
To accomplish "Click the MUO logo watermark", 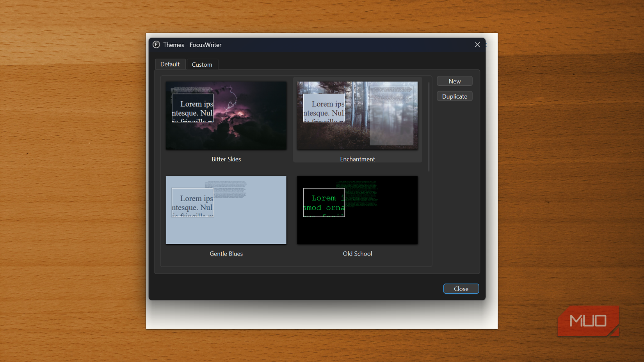I will (588, 321).
